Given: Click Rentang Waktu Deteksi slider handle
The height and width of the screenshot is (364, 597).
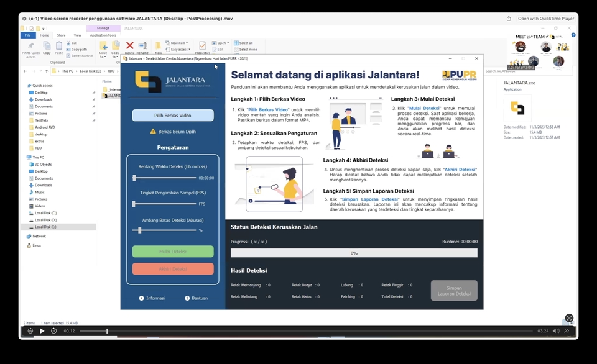Looking at the screenshot, I should (x=134, y=178).
